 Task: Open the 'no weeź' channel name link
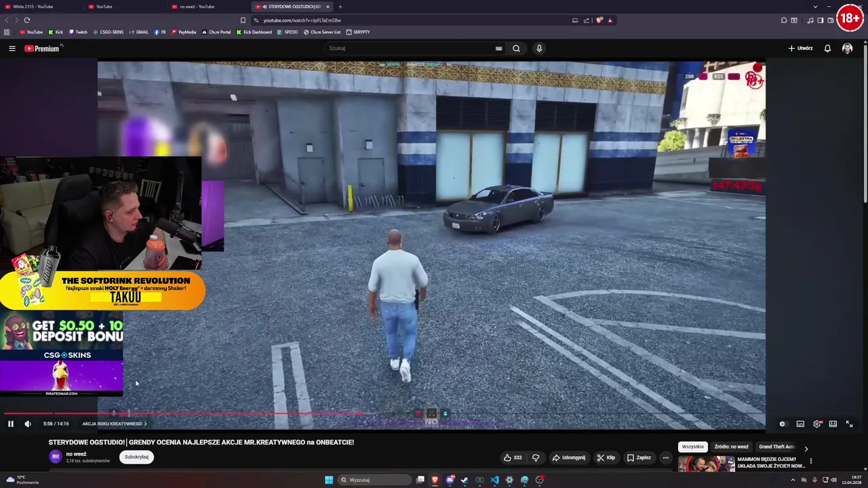coord(76,454)
